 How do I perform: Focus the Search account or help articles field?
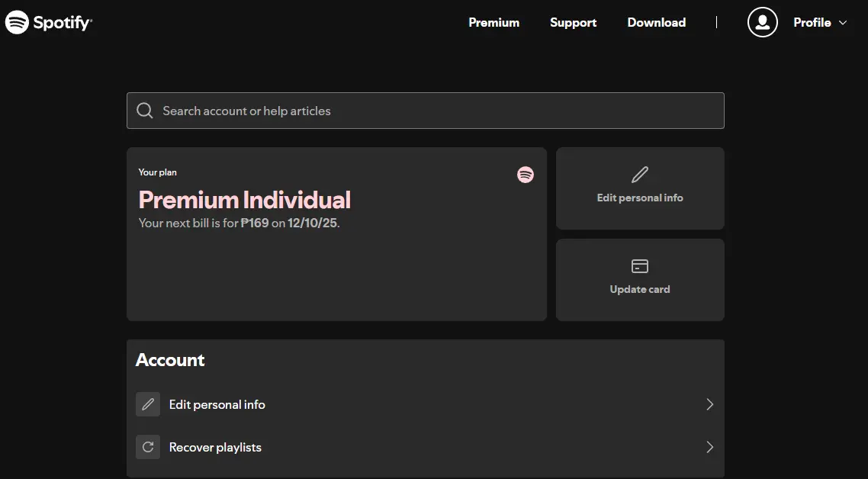tap(425, 111)
